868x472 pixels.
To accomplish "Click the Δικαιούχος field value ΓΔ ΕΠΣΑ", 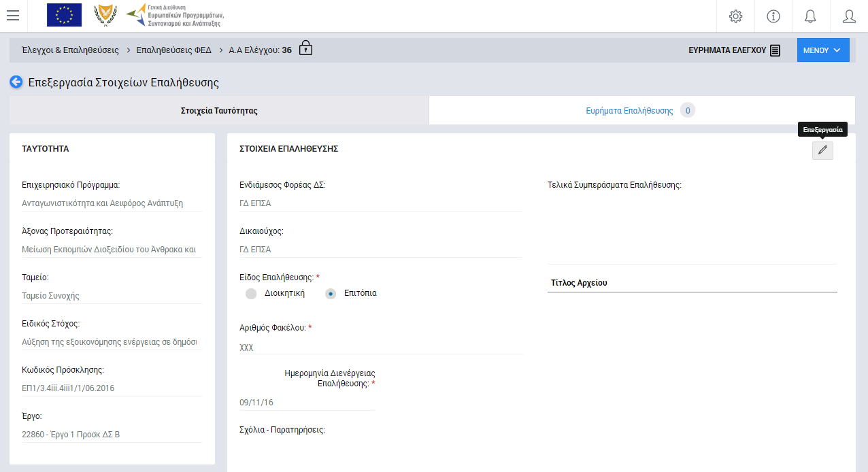I will coord(381,249).
